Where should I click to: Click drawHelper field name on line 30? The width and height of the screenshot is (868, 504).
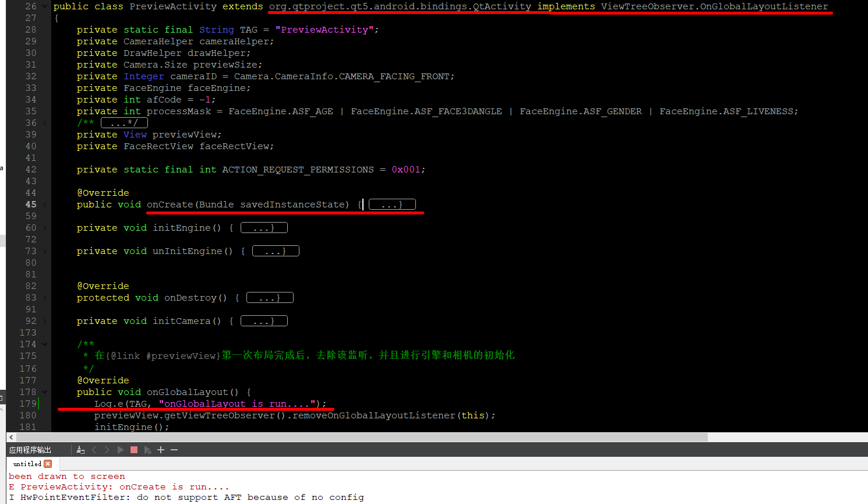(x=217, y=53)
